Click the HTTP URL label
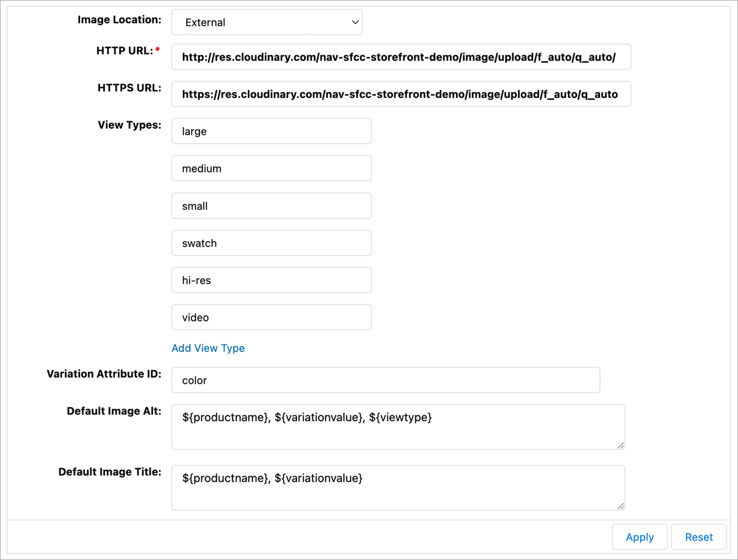The width and height of the screenshot is (738, 560). (x=124, y=51)
